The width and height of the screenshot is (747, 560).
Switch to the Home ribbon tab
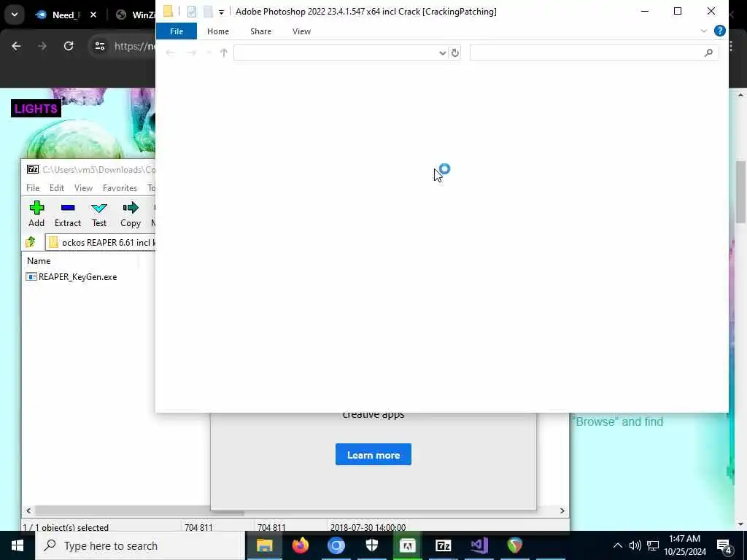coord(218,31)
